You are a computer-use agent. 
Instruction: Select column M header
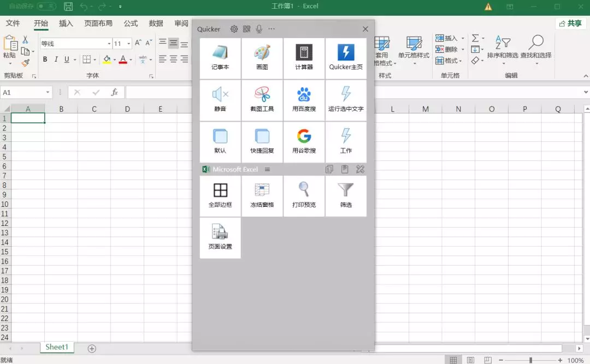pos(426,109)
